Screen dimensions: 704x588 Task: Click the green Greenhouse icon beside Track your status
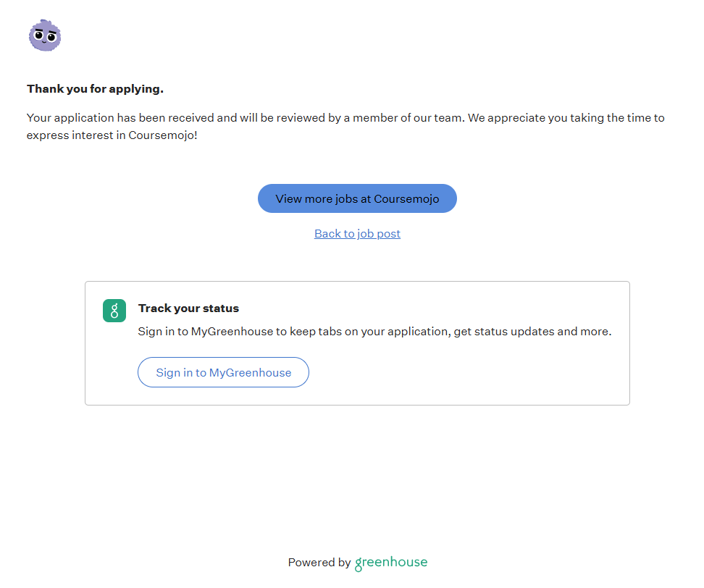tap(114, 311)
